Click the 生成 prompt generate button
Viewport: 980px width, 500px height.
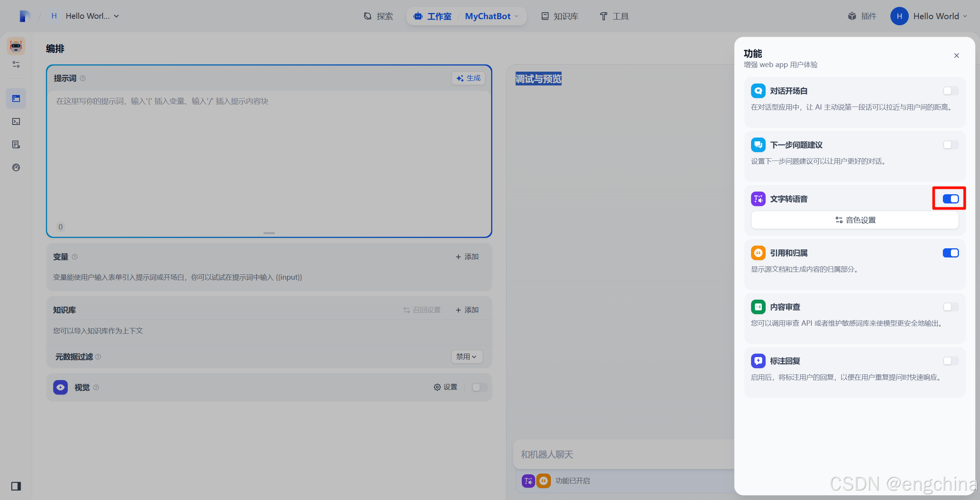[x=469, y=78]
